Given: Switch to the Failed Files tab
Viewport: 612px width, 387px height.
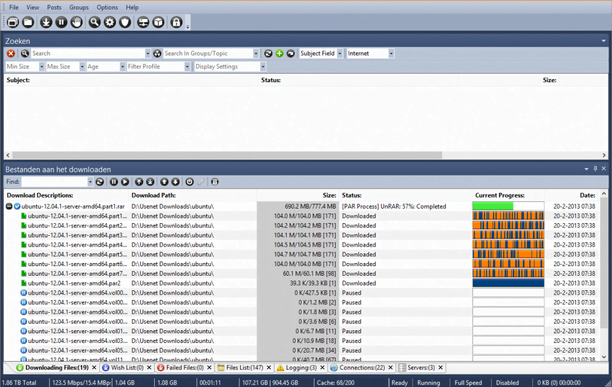Looking at the screenshot, I should coord(181,367).
